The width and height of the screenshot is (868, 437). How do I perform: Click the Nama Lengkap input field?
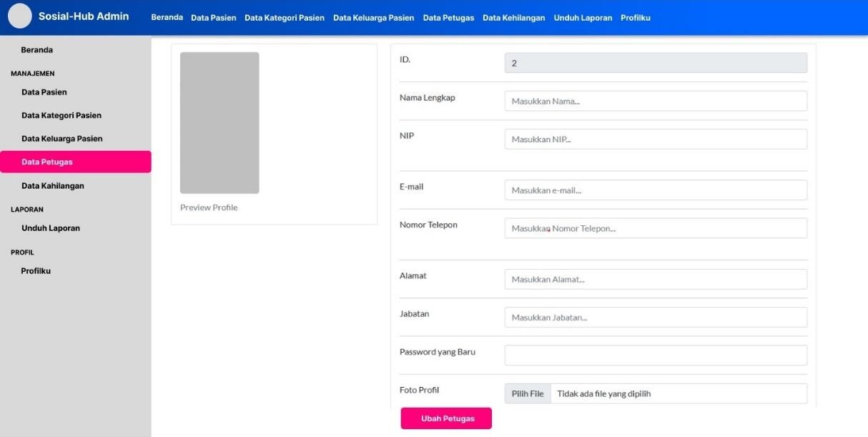(655, 101)
